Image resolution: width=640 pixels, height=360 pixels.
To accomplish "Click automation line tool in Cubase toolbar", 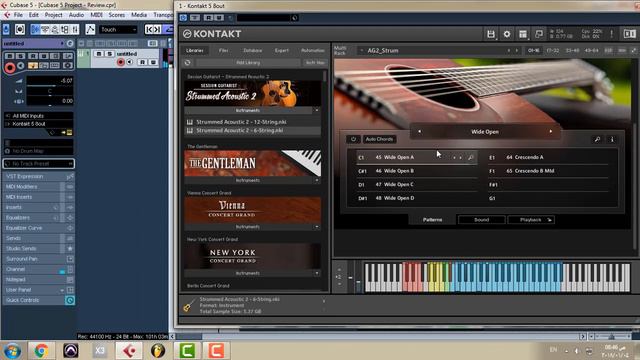I will pos(90,29).
